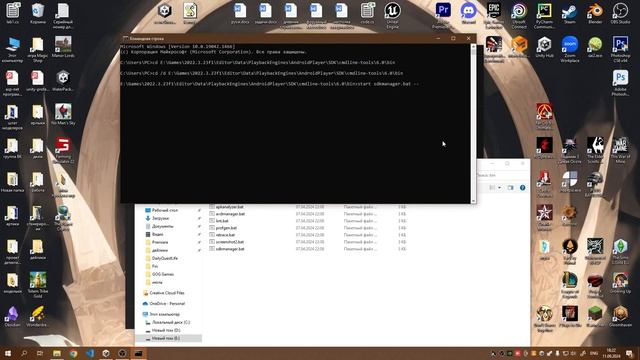Open Visual Studio Code from taskbar
This screenshot has height=360, width=640.
(90, 353)
